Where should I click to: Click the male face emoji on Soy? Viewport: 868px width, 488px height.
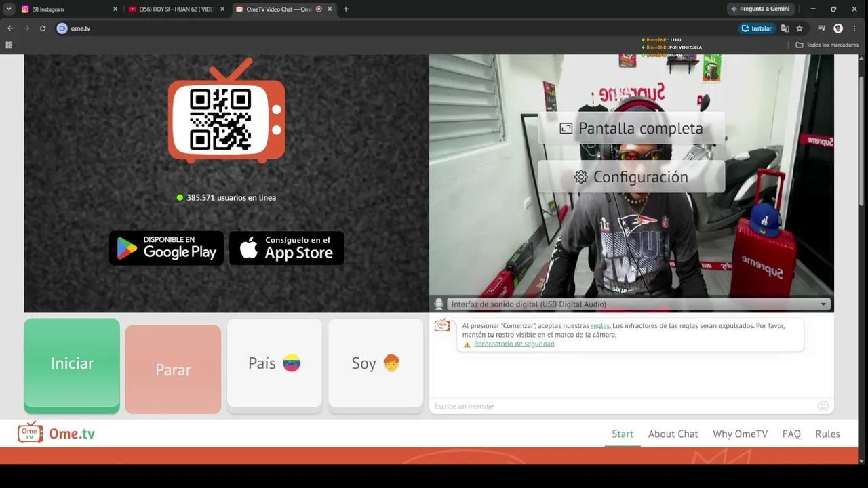pos(391,363)
